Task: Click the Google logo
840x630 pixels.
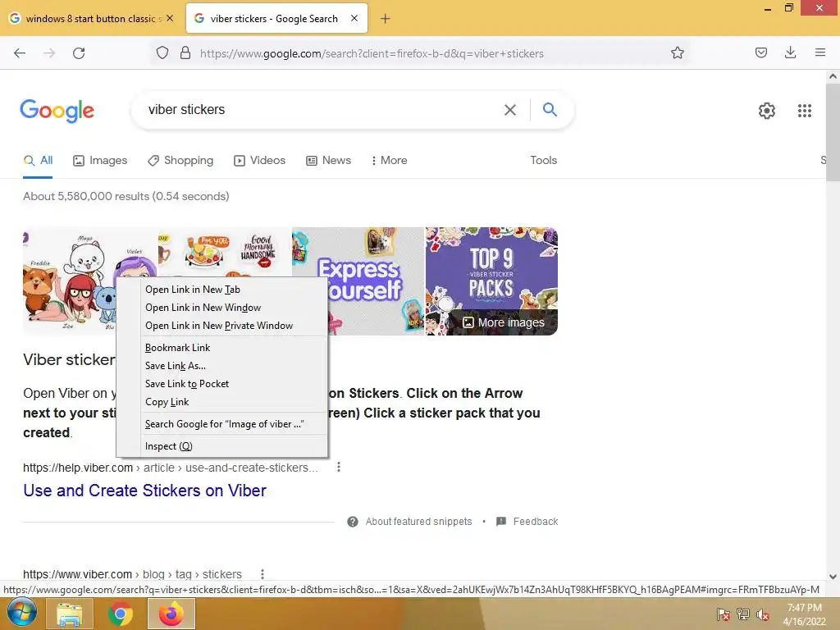Action: (x=57, y=111)
